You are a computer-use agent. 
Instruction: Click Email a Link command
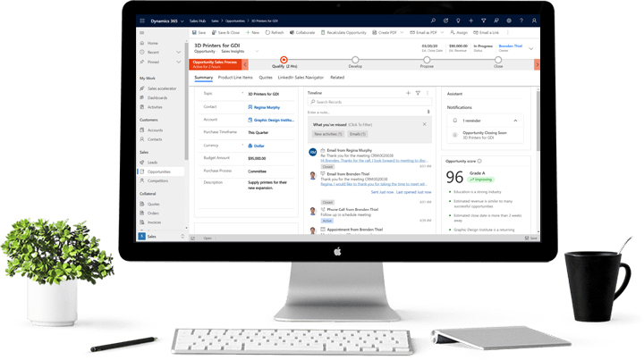pyautogui.click(x=487, y=32)
